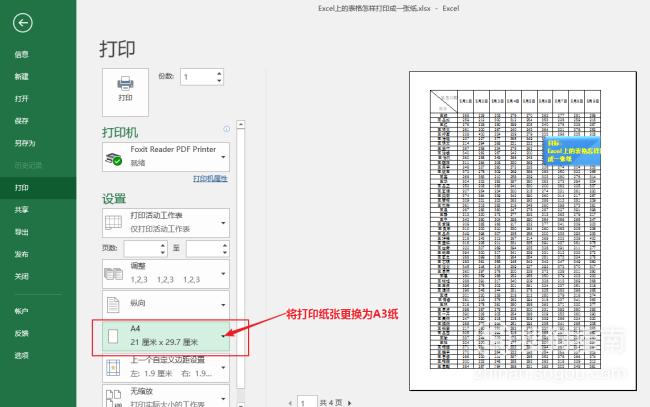This screenshot has width=650, height=407.
Task: Click the printer icon Print button
Action: point(125,92)
